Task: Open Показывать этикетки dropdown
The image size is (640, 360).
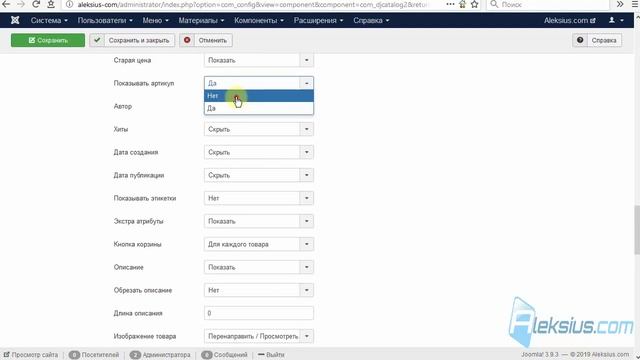Action: (x=259, y=198)
